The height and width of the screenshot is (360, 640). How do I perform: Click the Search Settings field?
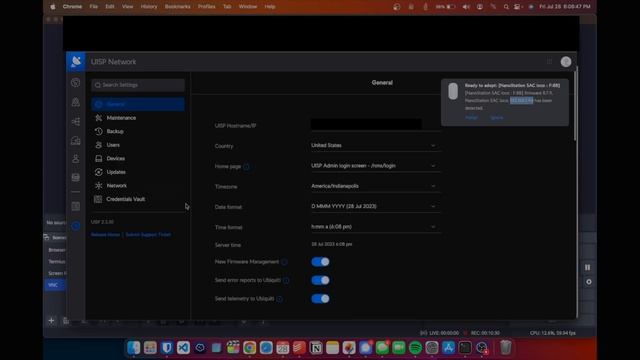(138, 85)
